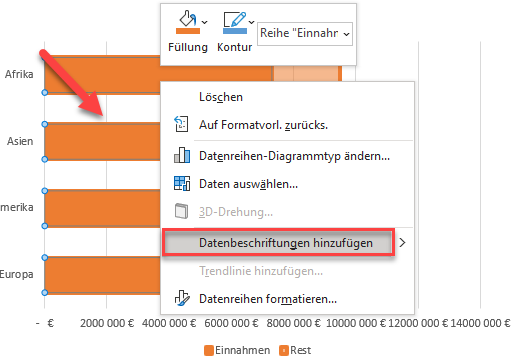Click the 3D-Drehung cube icon

point(181,211)
